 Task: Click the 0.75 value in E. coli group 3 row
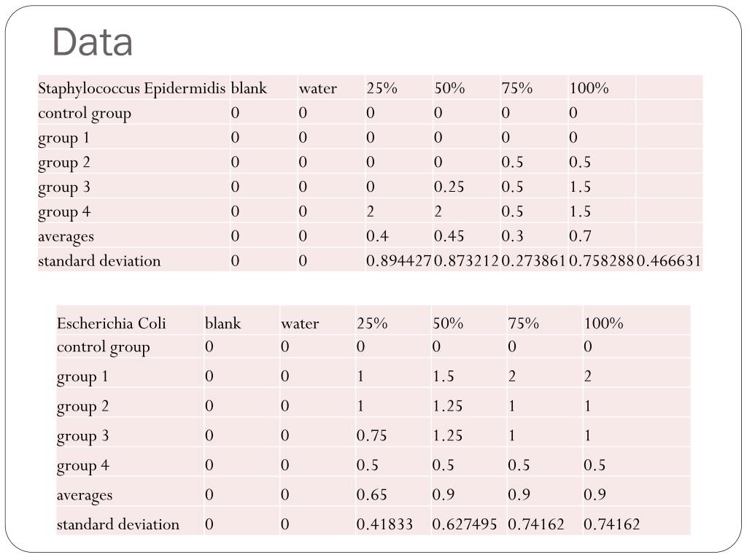pyautogui.click(x=371, y=435)
